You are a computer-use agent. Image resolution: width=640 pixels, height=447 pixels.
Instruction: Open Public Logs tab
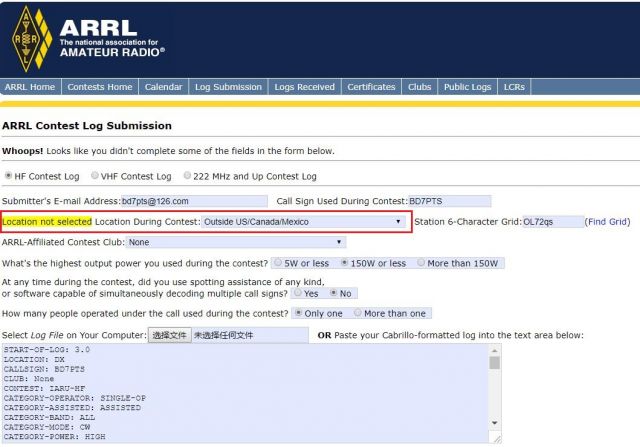(468, 87)
